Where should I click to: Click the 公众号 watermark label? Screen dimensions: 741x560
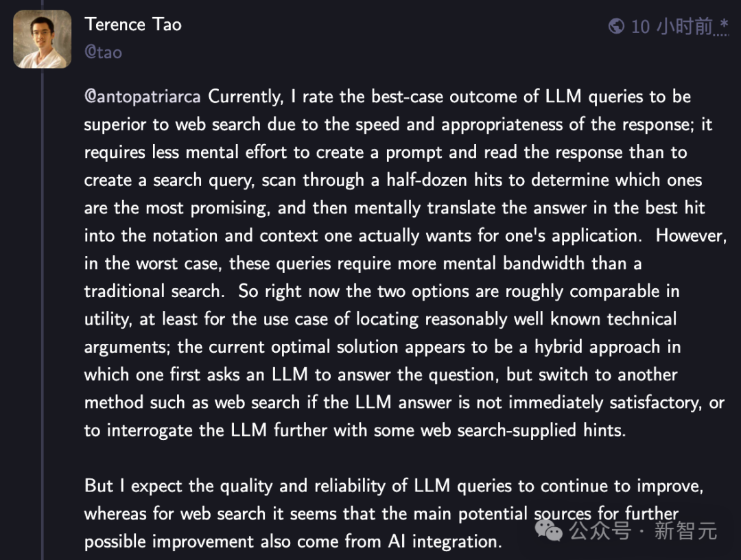[600, 530]
